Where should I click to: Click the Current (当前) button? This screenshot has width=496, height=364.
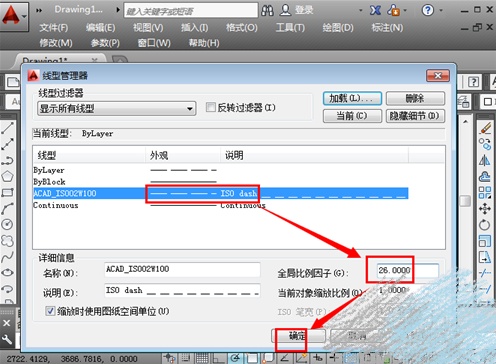coord(352,116)
